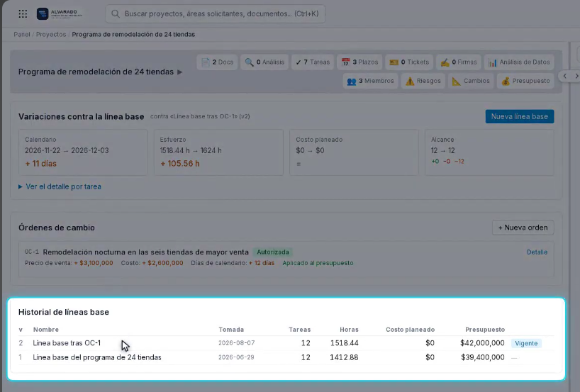Click the document icon on Docs
Screen dimensions: 580x392
coord(206,62)
